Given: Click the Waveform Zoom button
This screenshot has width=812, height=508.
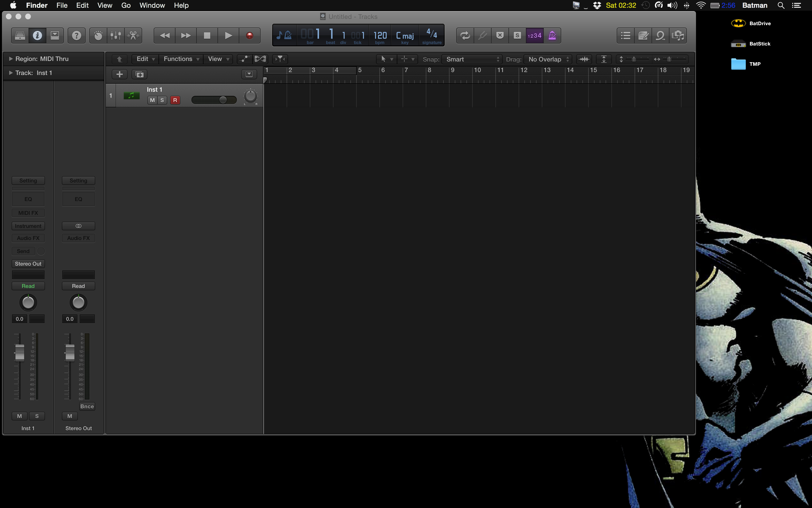Looking at the screenshot, I should point(584,59).
